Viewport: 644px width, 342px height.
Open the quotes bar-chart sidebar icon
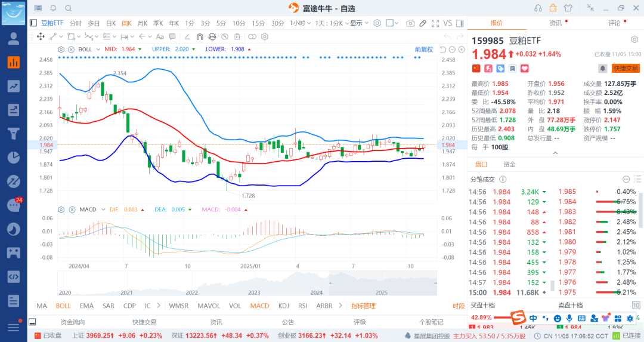[14, 63]
